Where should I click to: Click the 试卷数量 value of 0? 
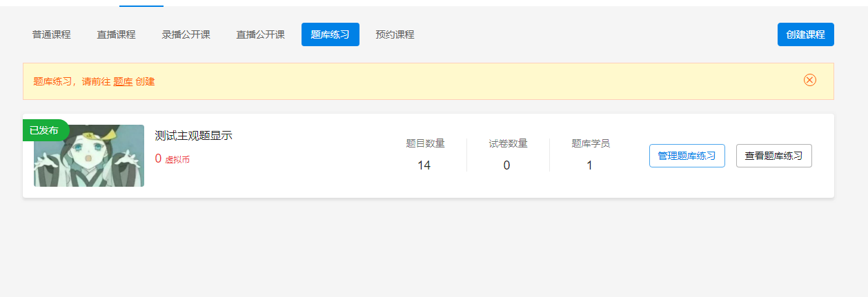coord(506,165)
